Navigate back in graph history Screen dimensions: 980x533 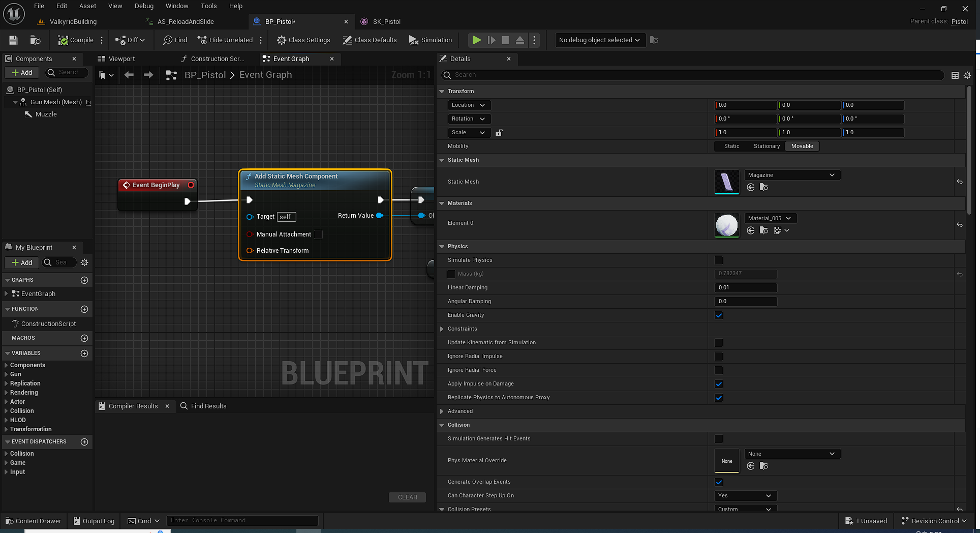(129, 75)
